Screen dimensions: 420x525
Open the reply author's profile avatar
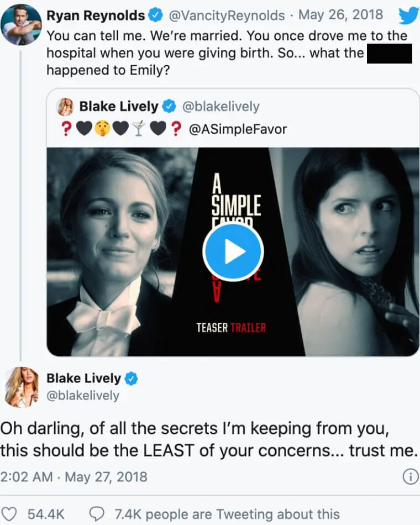[x=22, y=386]
